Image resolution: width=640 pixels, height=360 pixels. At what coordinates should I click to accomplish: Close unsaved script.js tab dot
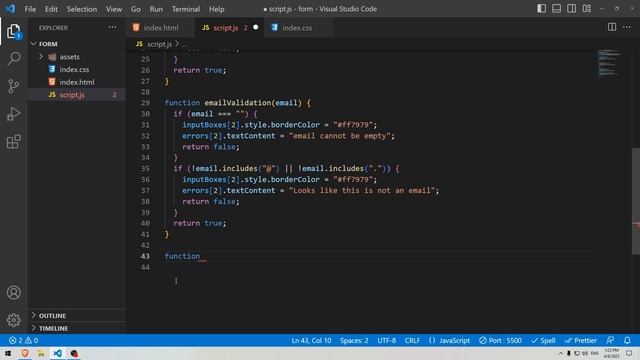[x=256, y=27]
